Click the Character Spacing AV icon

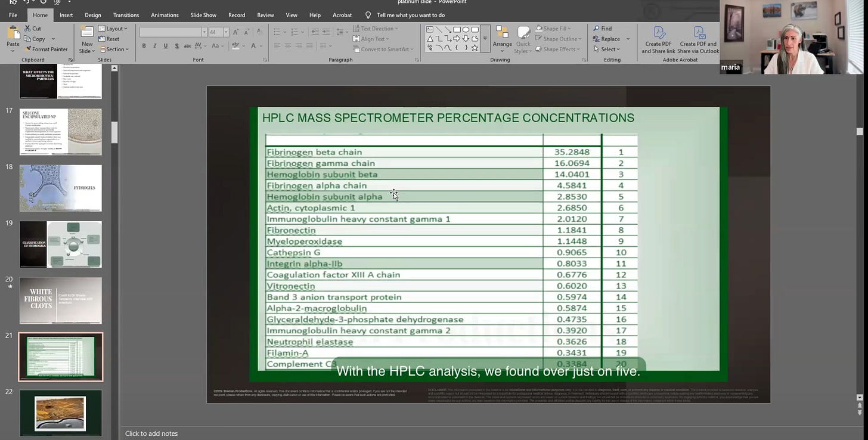click(198, 46)
